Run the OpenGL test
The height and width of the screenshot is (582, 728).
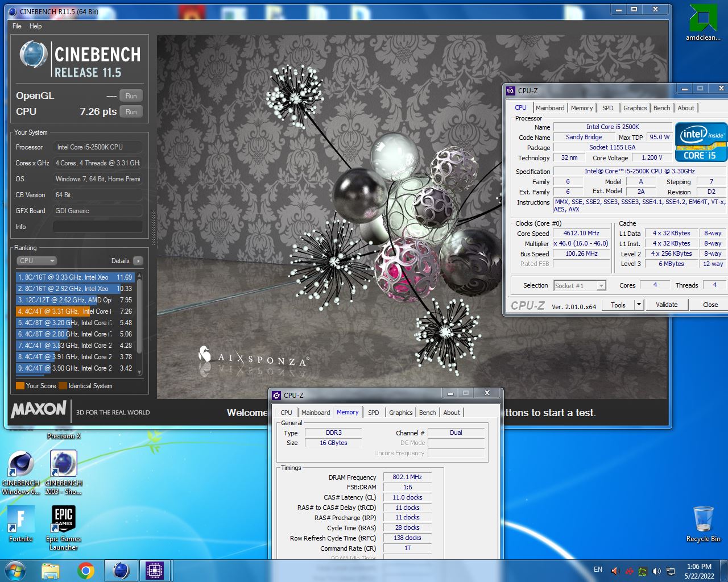click(x=131, y=96)
